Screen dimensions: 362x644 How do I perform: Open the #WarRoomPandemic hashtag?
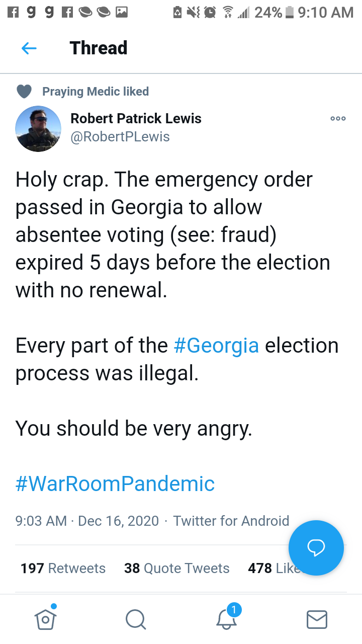pyautogui.click(x=115, y=484)
